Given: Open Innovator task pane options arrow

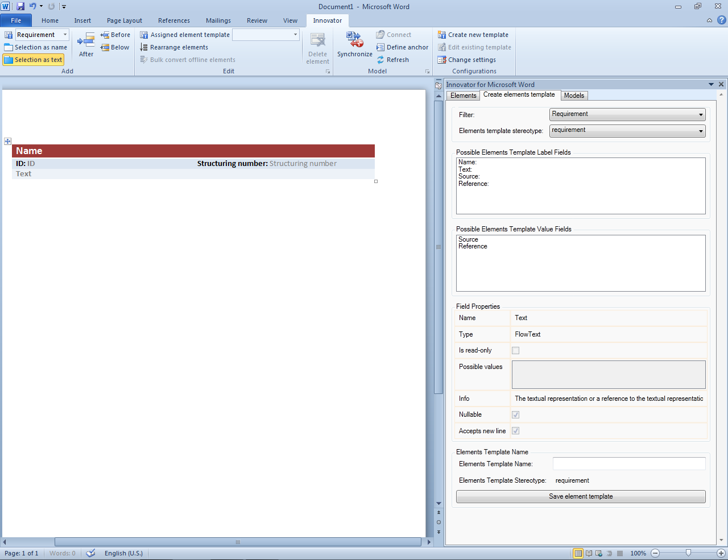Looking at the screenshot, I should pyautogui.click(x=711, y=84).
